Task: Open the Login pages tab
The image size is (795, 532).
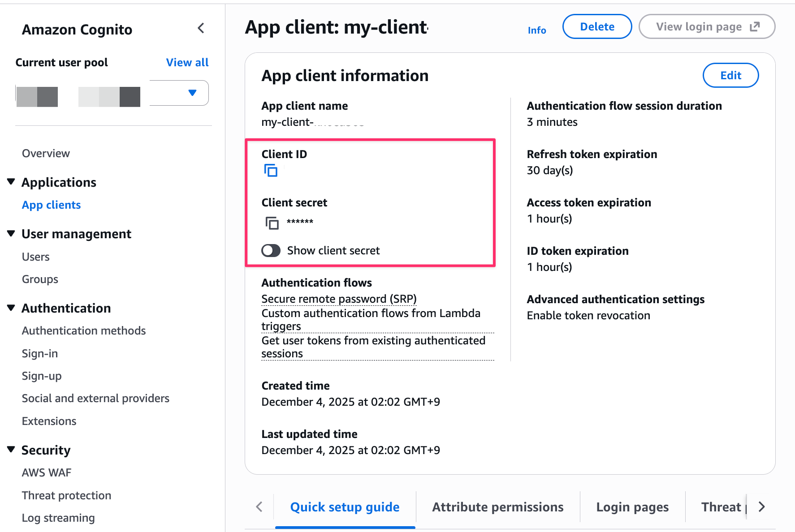Action: coord(632,507)
